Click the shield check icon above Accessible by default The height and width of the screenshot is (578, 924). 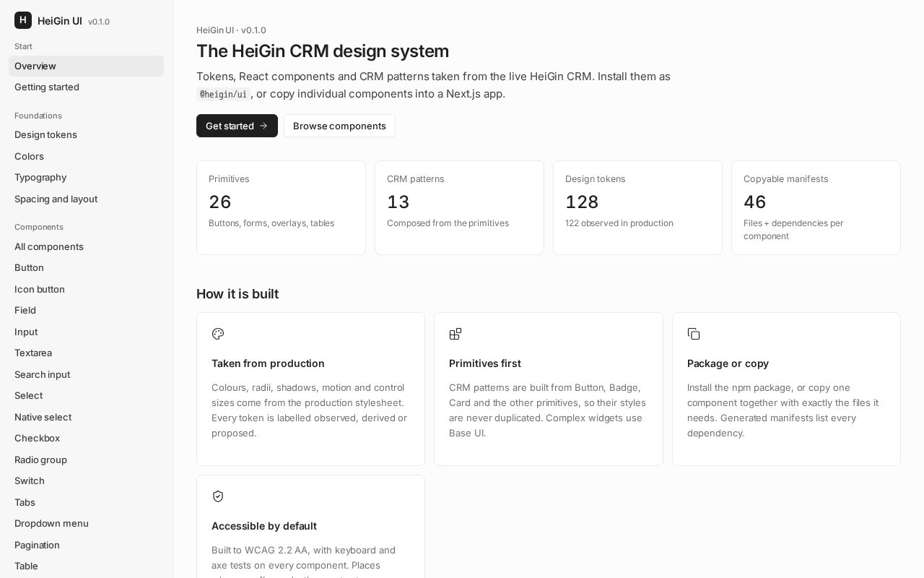[x=218, y=496]
